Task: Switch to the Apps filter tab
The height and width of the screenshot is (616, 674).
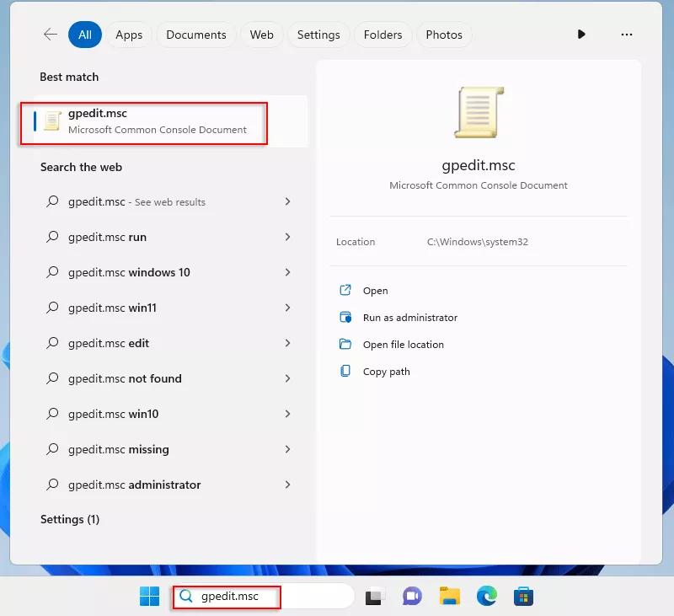Action: (129, 35)
